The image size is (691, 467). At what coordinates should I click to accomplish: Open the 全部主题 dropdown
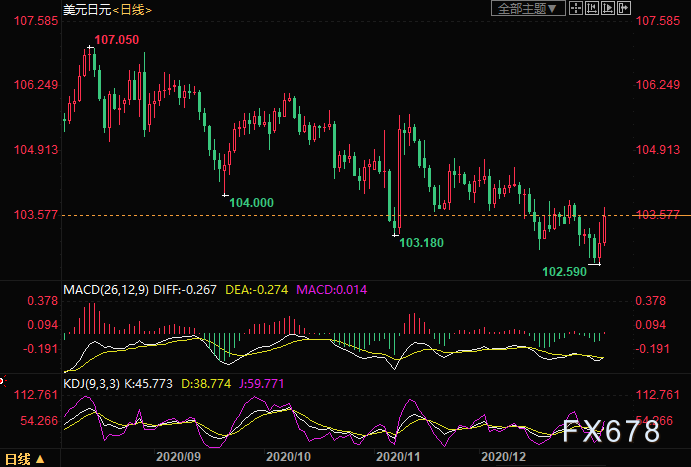coord(528,8)
